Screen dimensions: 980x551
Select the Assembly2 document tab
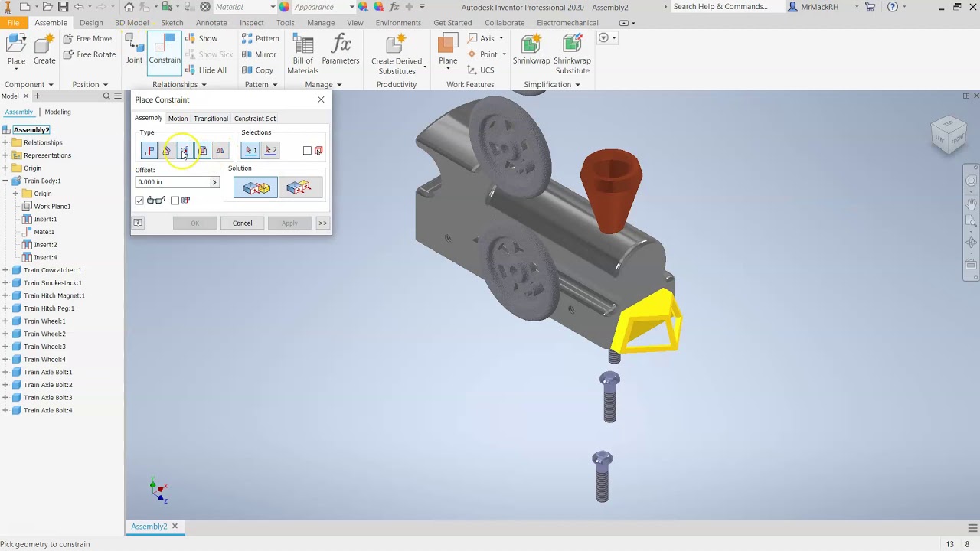[149, 527]
